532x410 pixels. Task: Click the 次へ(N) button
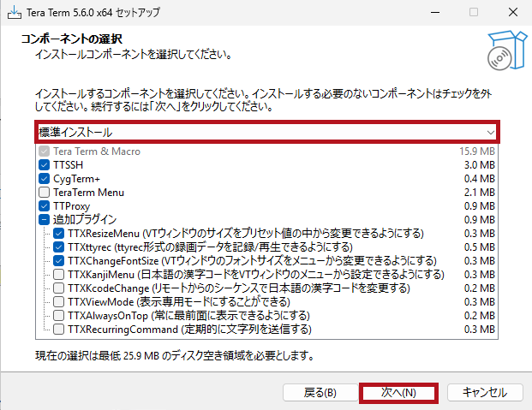398,392
